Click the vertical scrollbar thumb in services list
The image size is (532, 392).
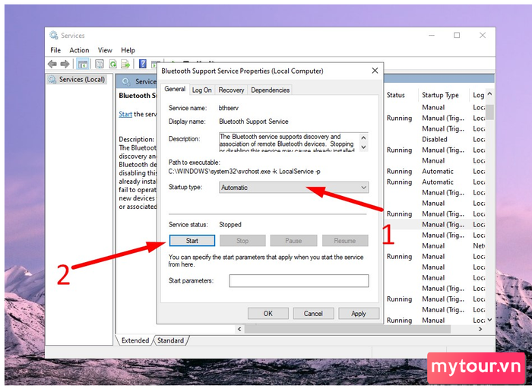point(490,112)
